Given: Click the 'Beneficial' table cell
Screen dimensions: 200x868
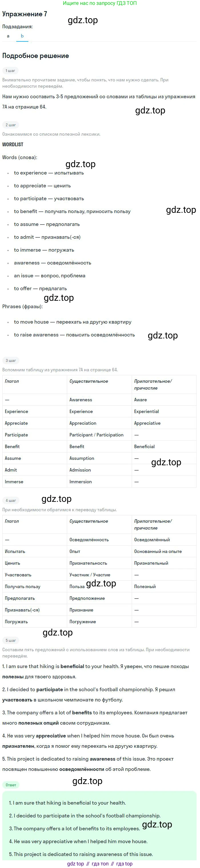Looking at the screenshot, I should (x=144, y=446).
